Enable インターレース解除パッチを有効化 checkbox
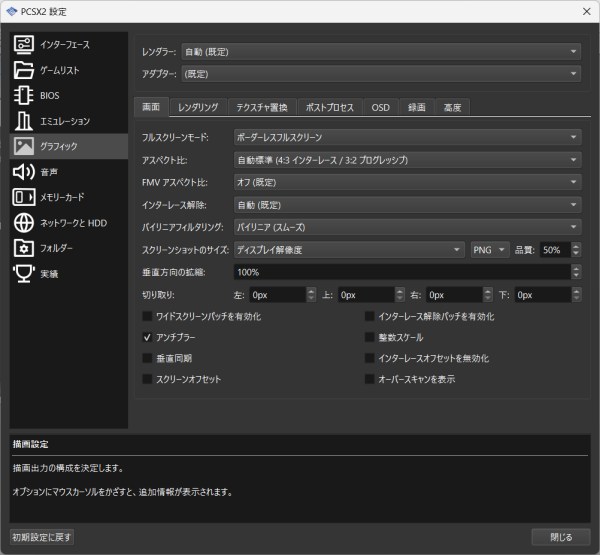 pyautogui.click(x=369, y=316)
